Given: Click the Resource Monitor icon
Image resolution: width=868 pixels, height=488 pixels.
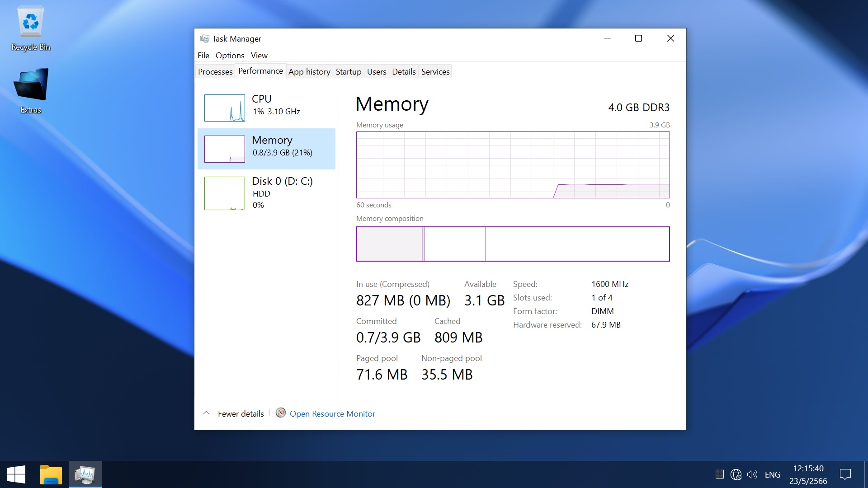Looking at the screenshot, I should (281, 413).
